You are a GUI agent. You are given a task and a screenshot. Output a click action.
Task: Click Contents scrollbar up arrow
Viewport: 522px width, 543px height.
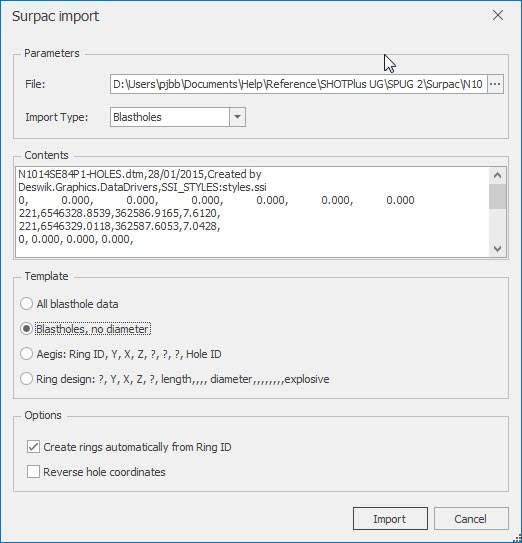(497, 175)
